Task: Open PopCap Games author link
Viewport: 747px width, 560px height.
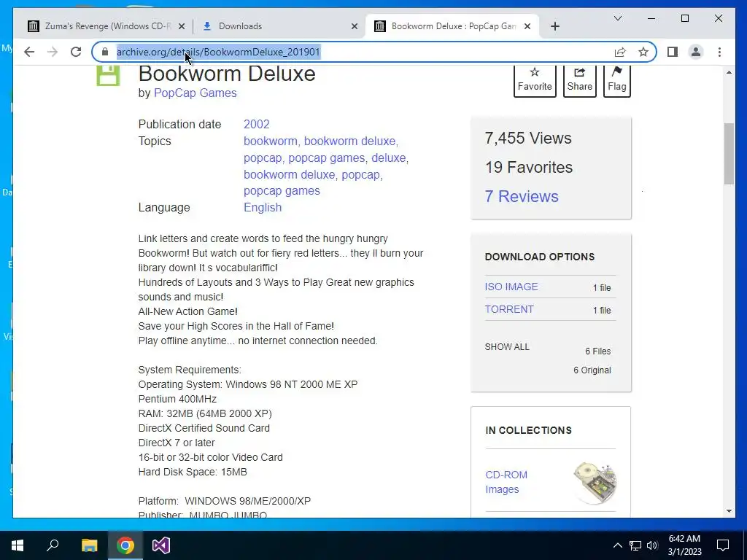Action: pyautogui.click(x=195, y=93)
